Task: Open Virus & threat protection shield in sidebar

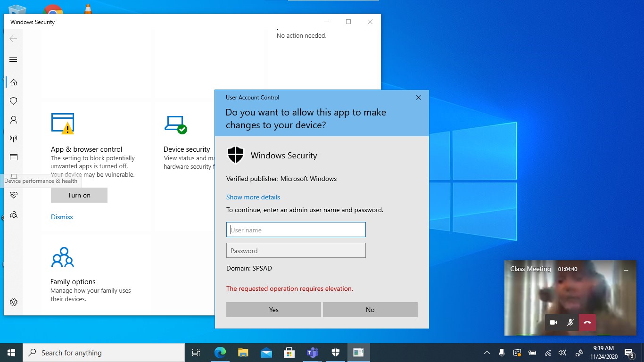Action: click(14, 101)
